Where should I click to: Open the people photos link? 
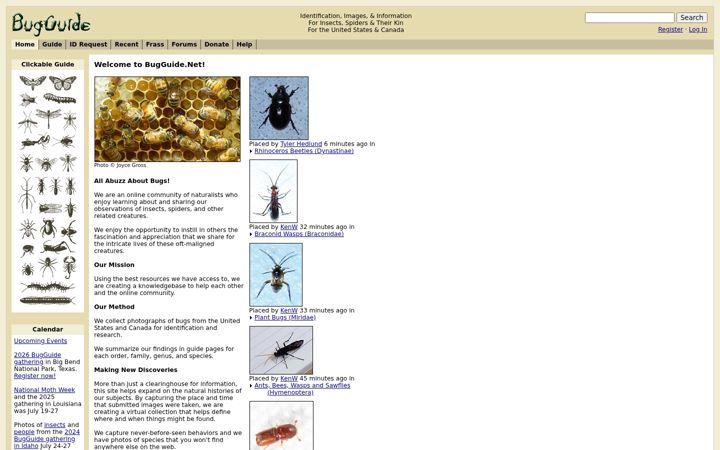[x=24, y=432]
